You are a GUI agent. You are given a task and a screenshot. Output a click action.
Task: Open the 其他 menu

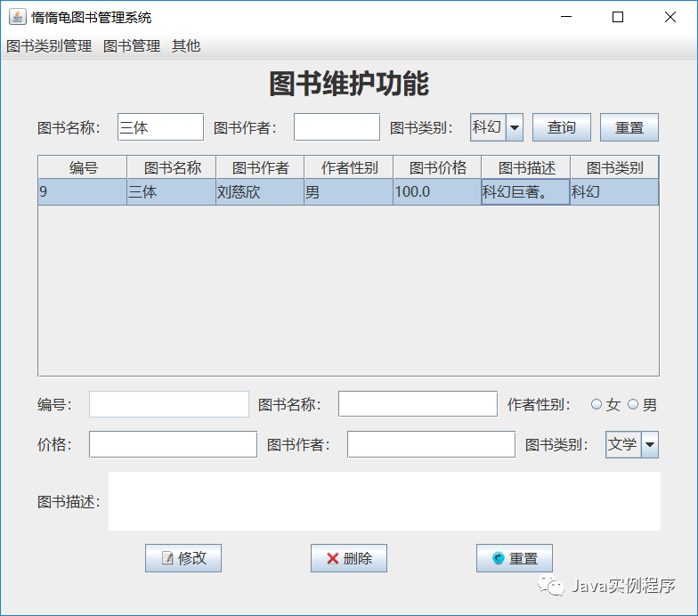pyautogui.click(x=186, y=46)
